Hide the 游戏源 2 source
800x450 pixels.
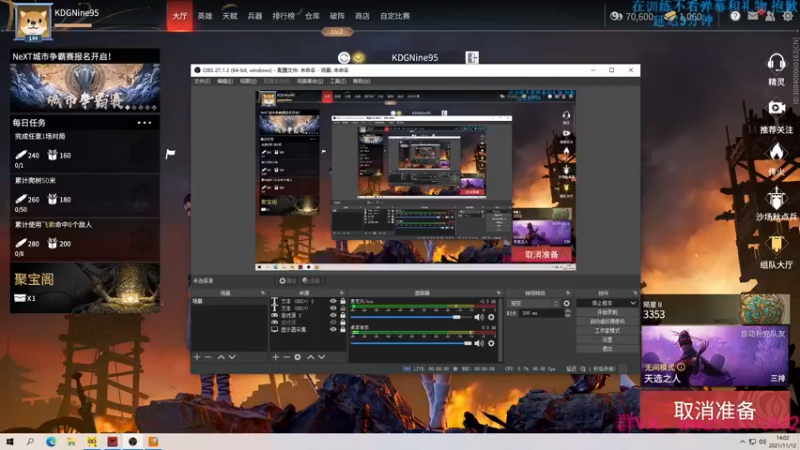(x=333, y=315)
